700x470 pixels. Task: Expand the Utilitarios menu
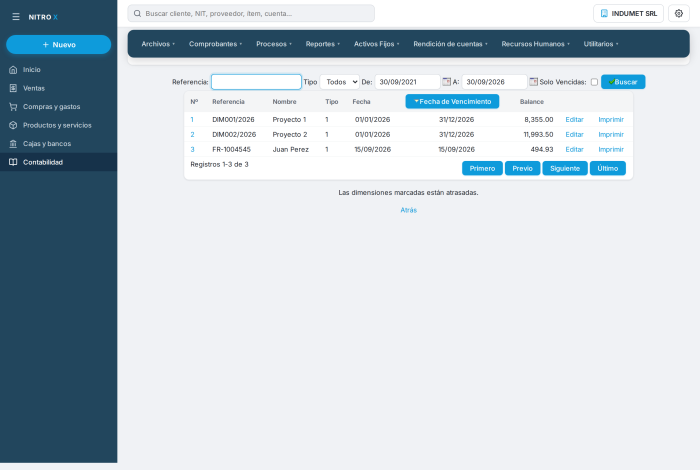[x=601, y=44]
